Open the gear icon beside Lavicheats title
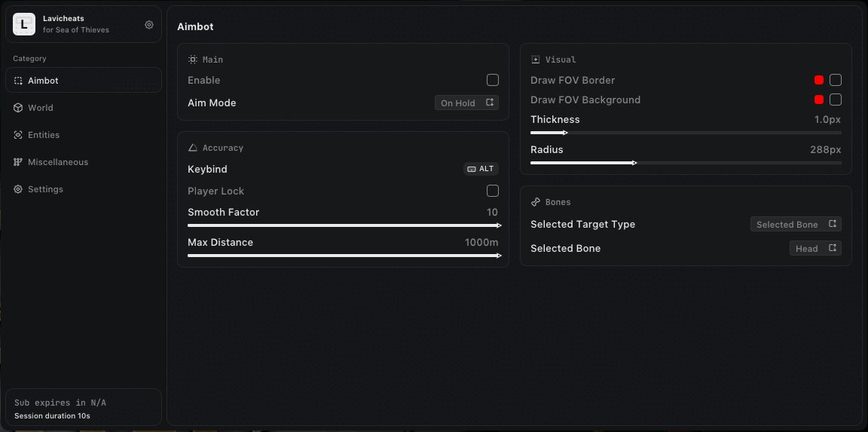This screenshot has width=868, height=432. (x=149, y=25)
